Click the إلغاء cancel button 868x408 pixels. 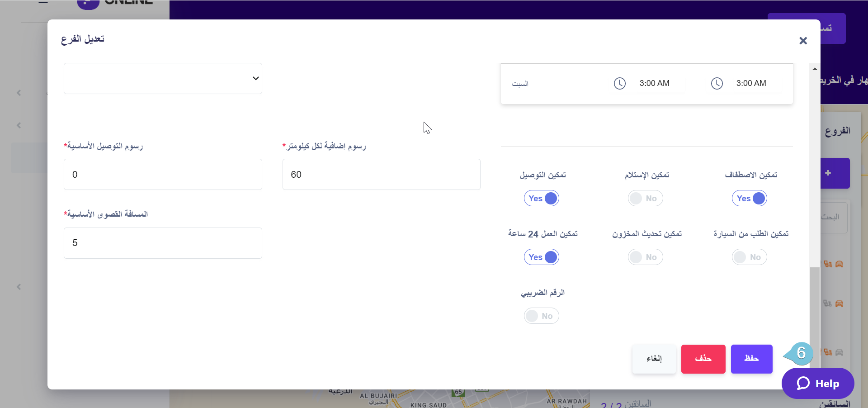pyautogui.click(x=654, y=359)
